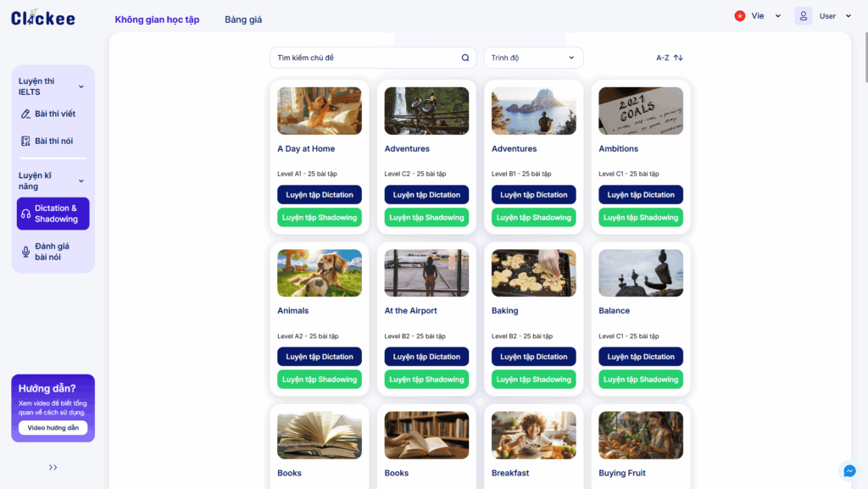Click the Clickee logo
The width and height of the screenshot is (868, 489).
pyautogui.click(x=42, y=18)
